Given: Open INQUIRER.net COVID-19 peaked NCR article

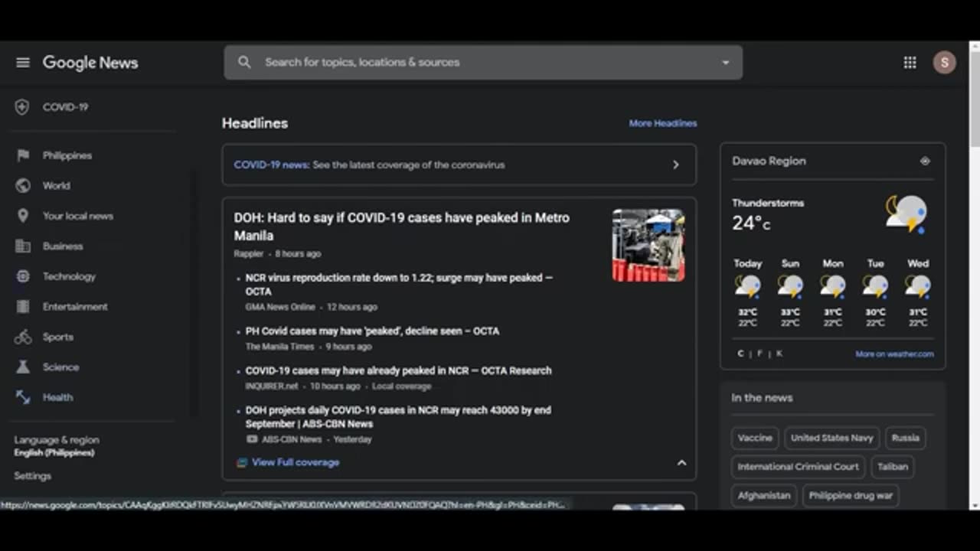Looking at the screenshot, I should [398, 370].
